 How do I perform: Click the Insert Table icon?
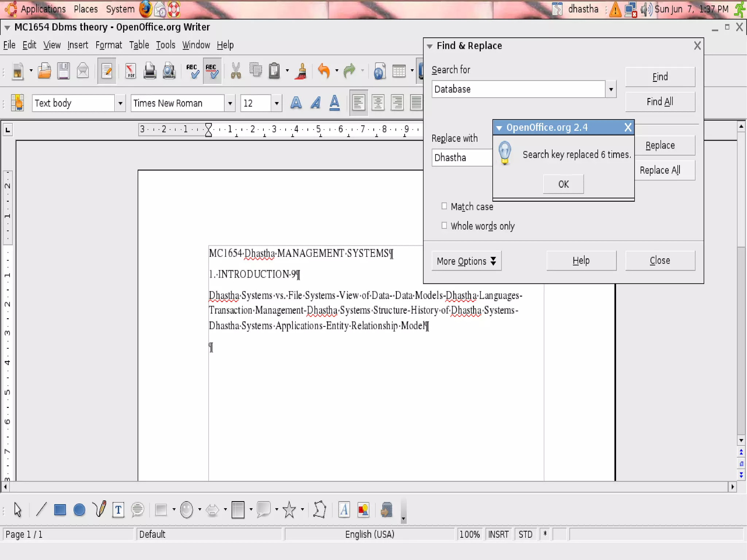click(399, 71)
